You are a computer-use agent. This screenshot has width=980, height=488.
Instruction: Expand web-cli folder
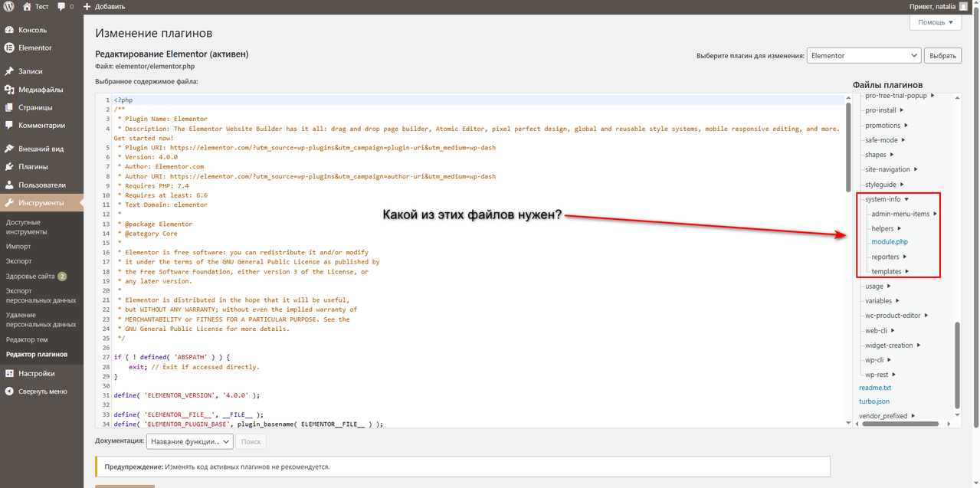tap(880, 330)
